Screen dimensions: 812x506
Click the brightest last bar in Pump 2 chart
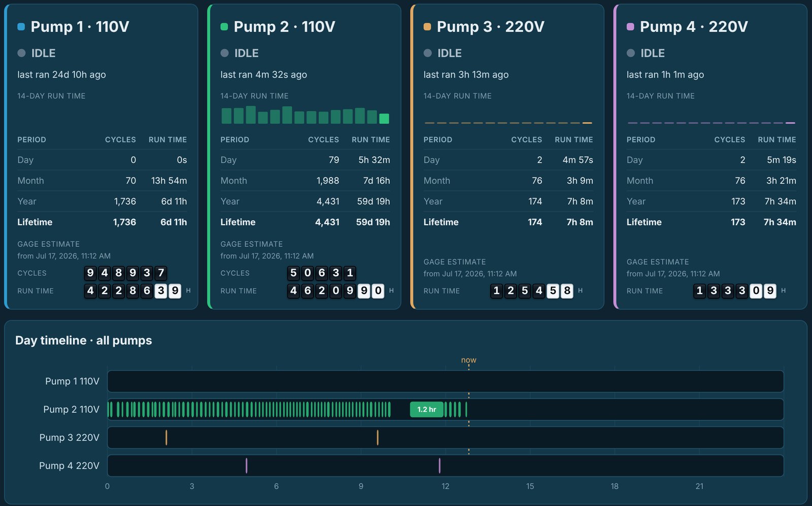[384, 119]
